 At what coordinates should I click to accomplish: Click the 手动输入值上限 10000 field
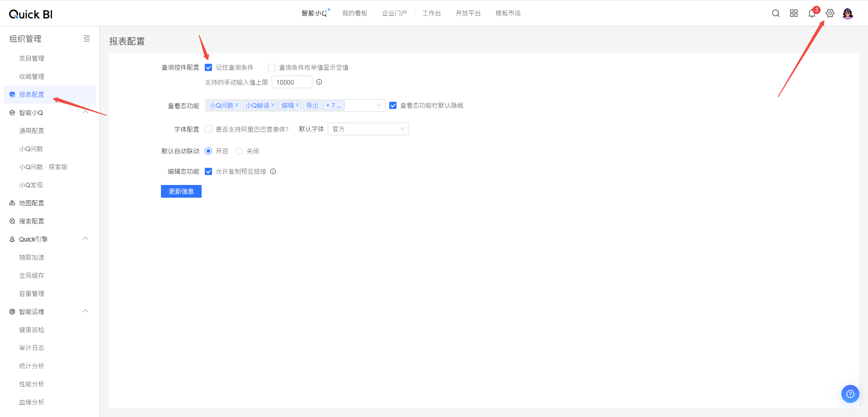(x=292, y=82)
